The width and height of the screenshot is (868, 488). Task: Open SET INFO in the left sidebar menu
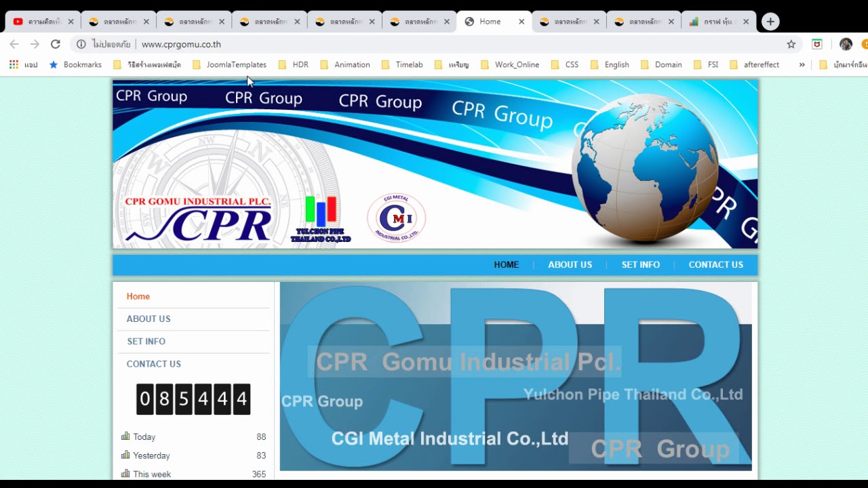click(x=146, y=342)
